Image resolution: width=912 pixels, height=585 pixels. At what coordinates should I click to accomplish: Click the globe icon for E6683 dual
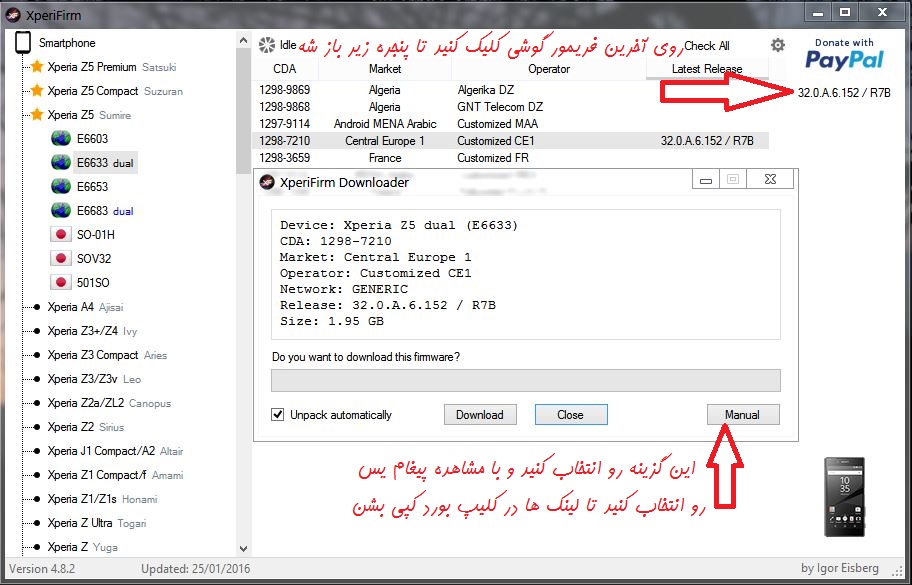click(60, 211)
